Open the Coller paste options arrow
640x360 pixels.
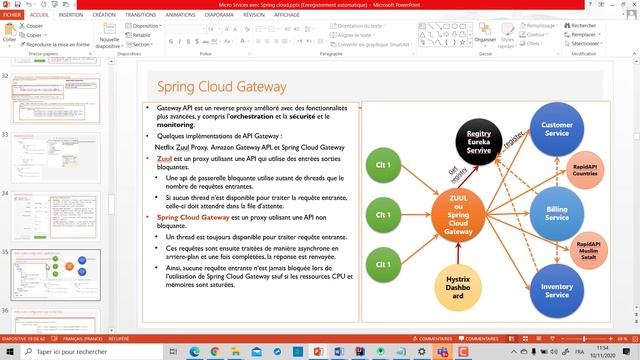(x=9, y=45)
